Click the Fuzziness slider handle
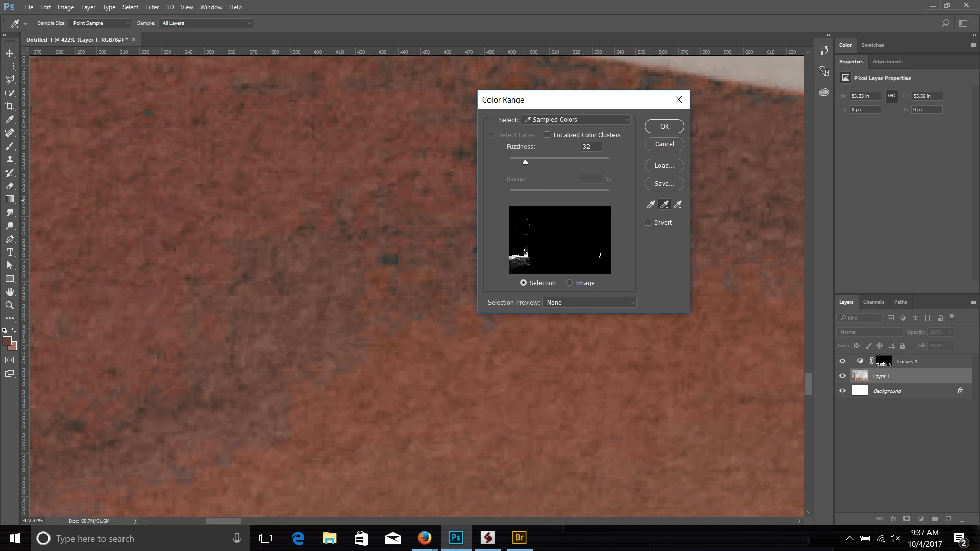 point(525,162)
